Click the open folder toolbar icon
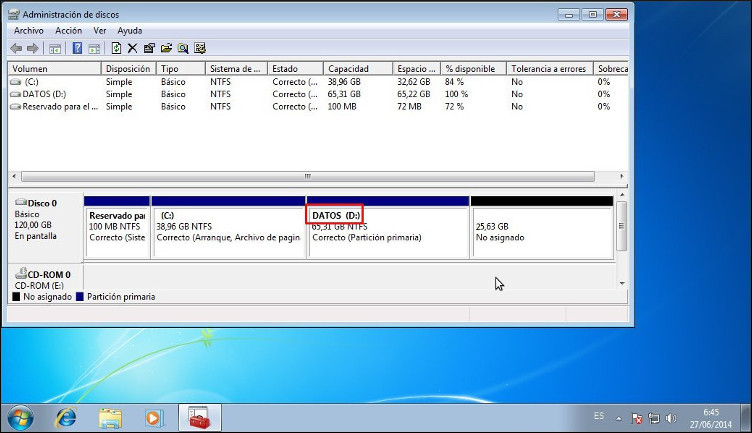This screenshot has height=433, width=752. 166,48
